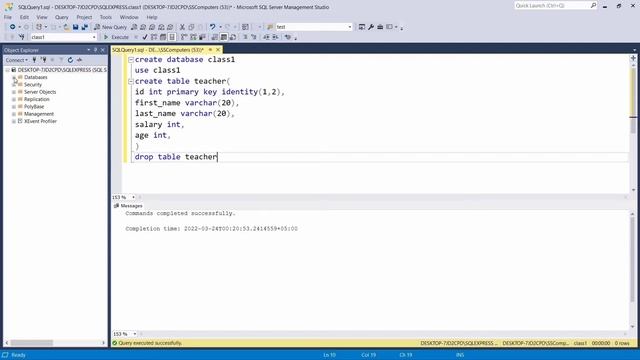The height and width of the screenshot is (360, 640).
Task: Select the DESKTOP SQLEXPRESS server node
Action: tap(62, 70)
